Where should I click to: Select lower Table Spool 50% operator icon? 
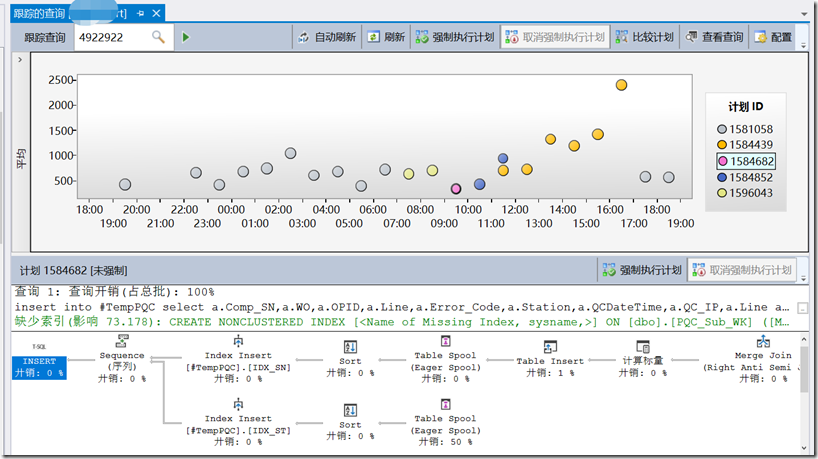(446, 404)
